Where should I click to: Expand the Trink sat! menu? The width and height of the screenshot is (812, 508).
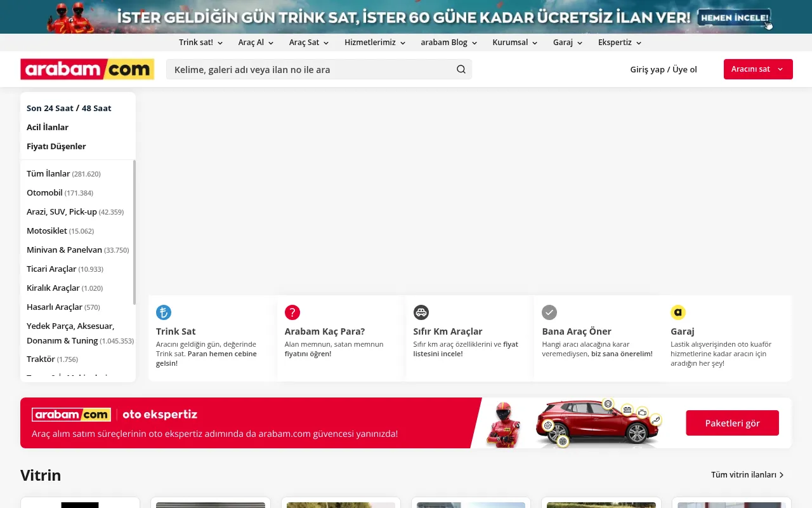200,43
